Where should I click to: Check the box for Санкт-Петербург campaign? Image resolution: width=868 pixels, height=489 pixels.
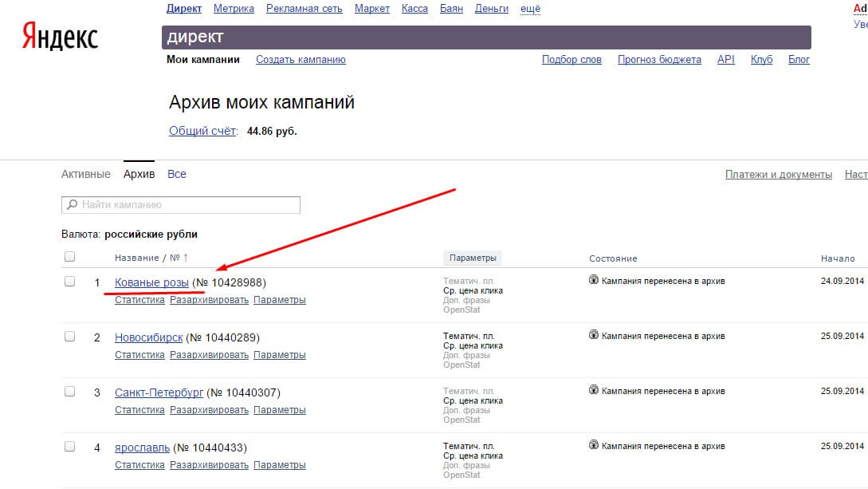click(69, 392)
